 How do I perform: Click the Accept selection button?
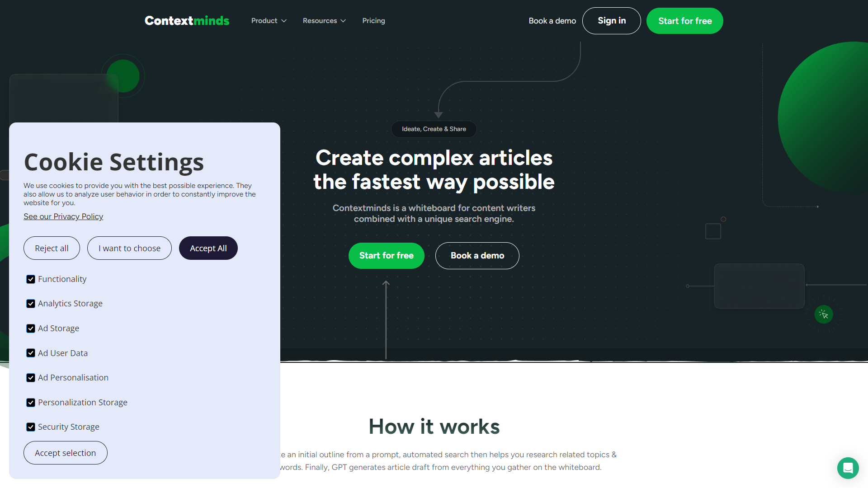65,452
